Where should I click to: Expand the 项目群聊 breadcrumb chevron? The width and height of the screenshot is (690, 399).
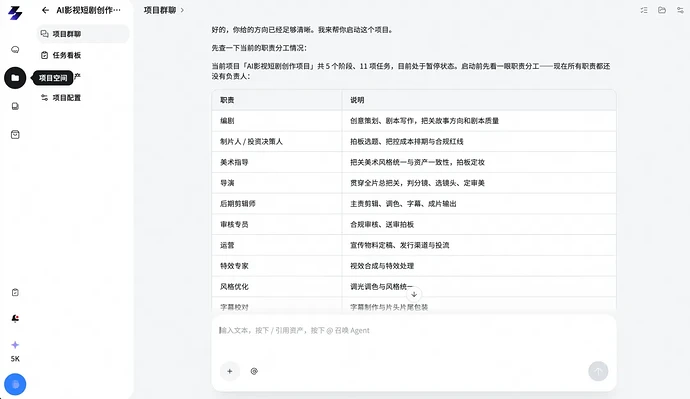coord(182,10)
